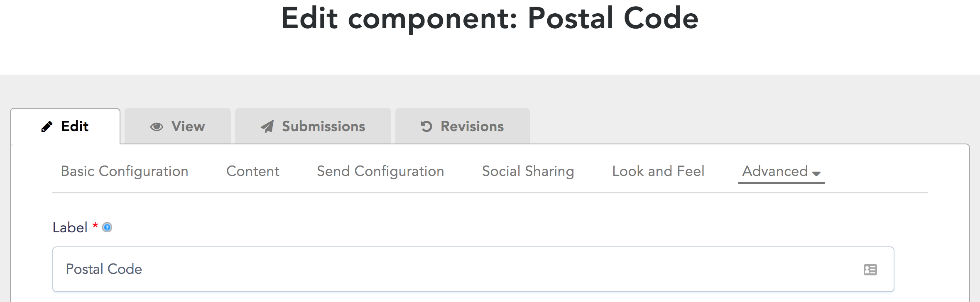This screenshot has width=980, height=302.
Task: Open the Submissions tab
Action: point(313,126)
